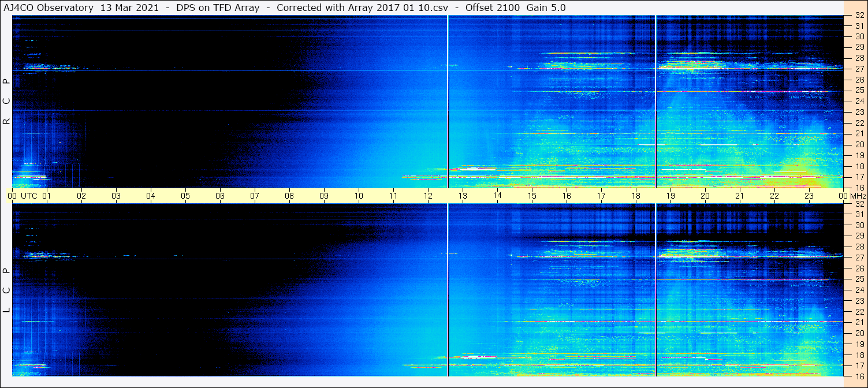Screen dimensions: 868x388
Task: Select the 02 hour tick label
Action: [81, 196]
